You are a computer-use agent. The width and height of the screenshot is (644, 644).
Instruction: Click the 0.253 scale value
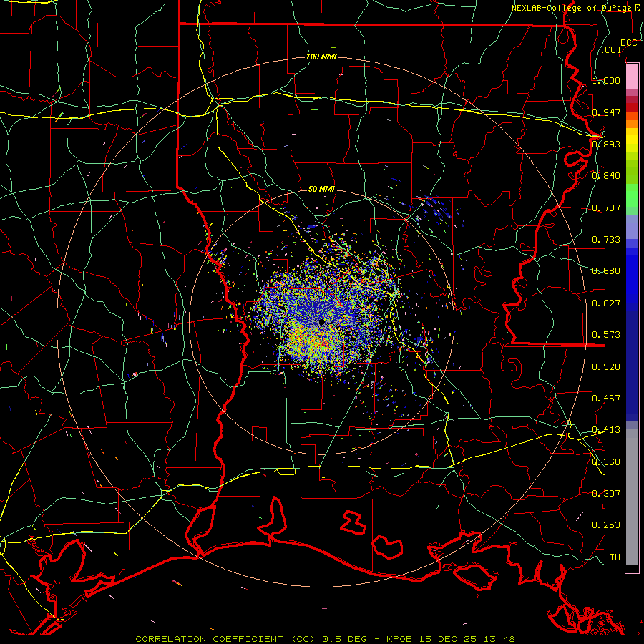pyautogui.click(x=606, y=525)
